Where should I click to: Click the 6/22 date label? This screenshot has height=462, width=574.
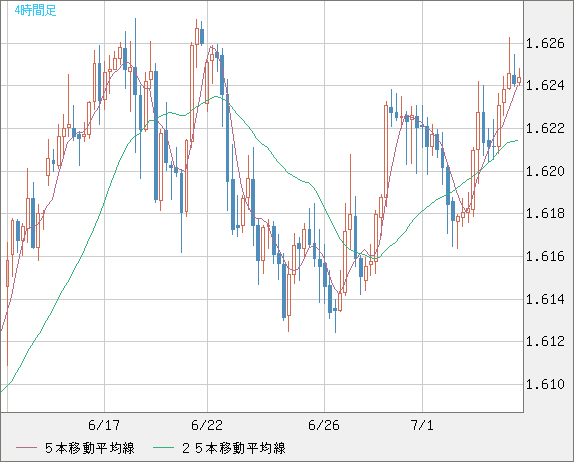click(x=207, y=425)
